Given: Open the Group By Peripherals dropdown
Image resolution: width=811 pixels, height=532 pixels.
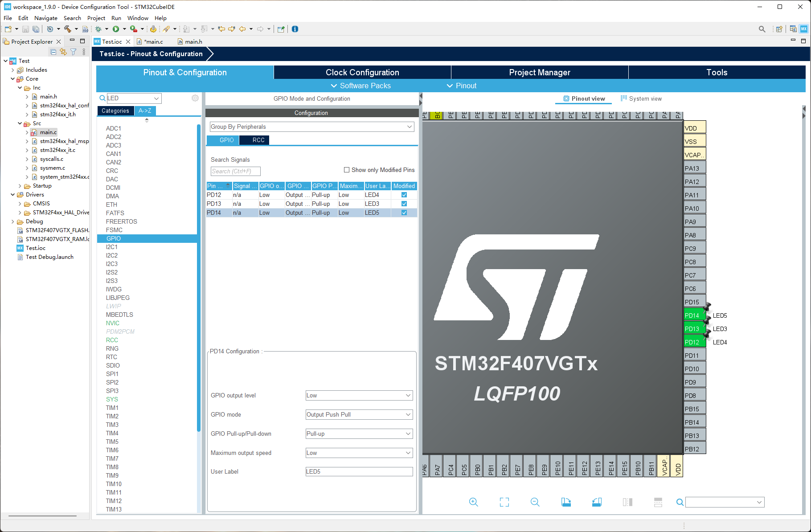Looking at the screenshot, I should point(311,127).
